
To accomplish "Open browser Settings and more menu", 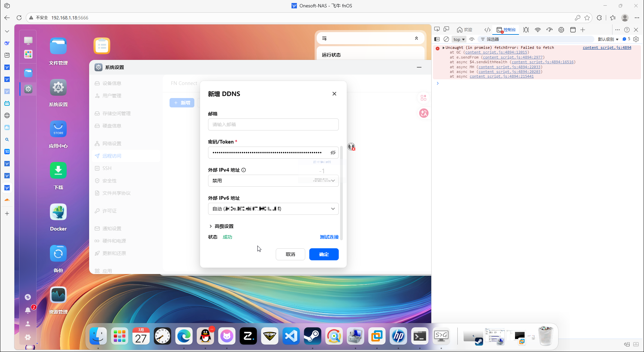I will tap(637, 18).
